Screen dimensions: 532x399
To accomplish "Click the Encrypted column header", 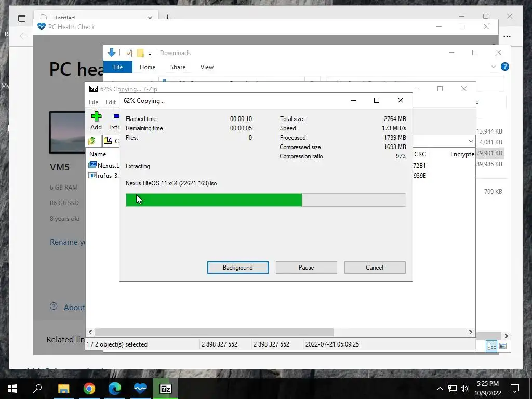I will 462,154.
